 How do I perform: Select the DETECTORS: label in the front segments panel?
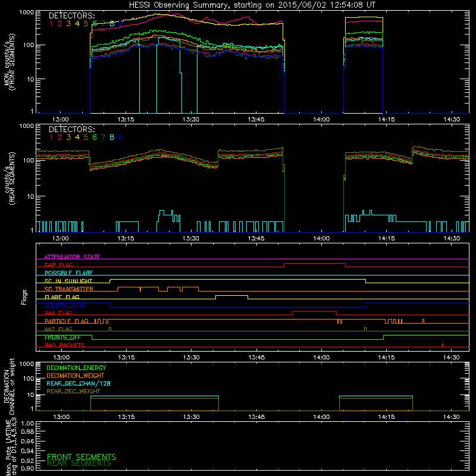coord(71,16)
